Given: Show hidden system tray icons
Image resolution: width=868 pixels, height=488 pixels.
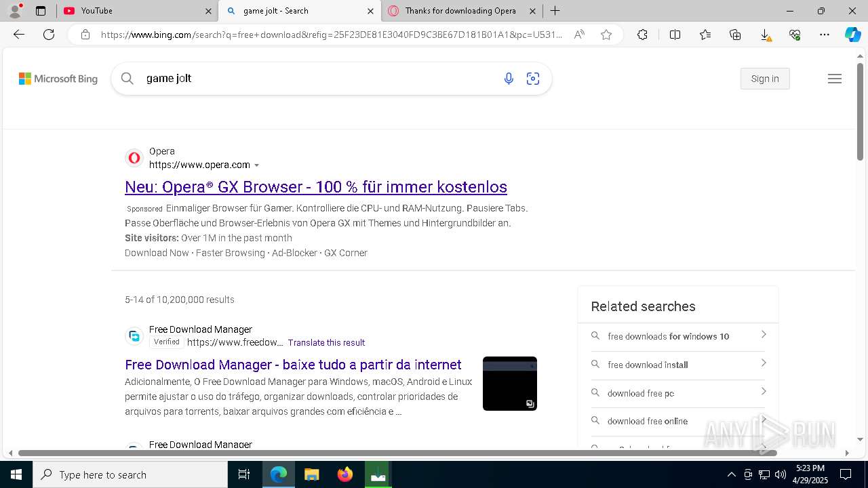Looking at the screenshot, I should point(731,474).
